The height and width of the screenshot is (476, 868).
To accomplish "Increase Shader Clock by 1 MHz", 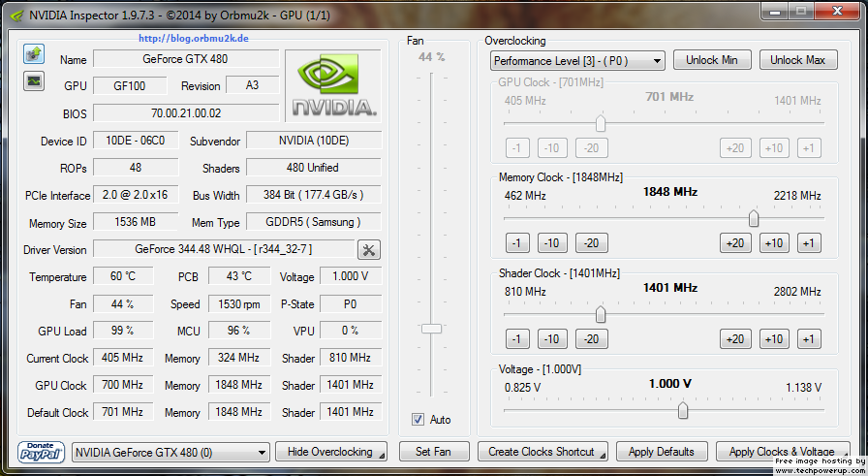I will coord(809,339).
